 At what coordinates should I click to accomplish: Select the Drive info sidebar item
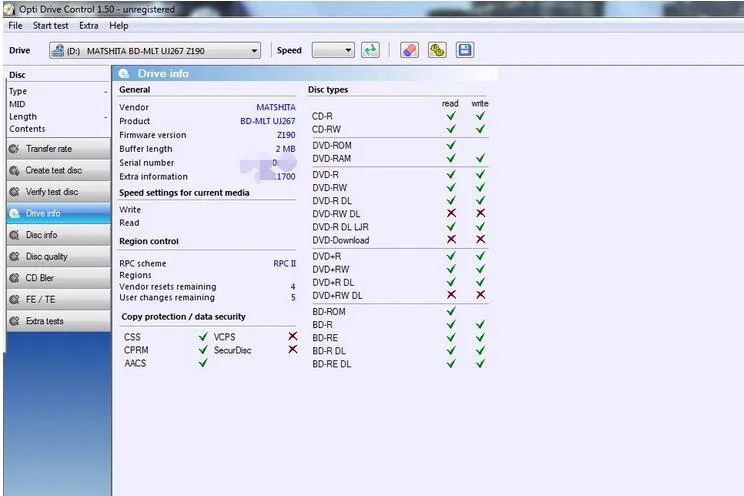(59, 213)
